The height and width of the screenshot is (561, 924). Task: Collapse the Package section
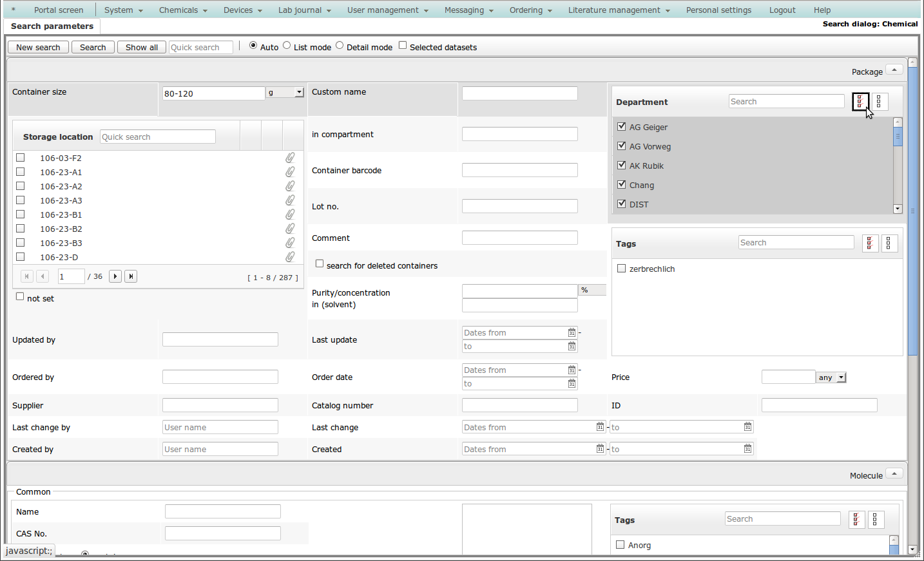894,70
